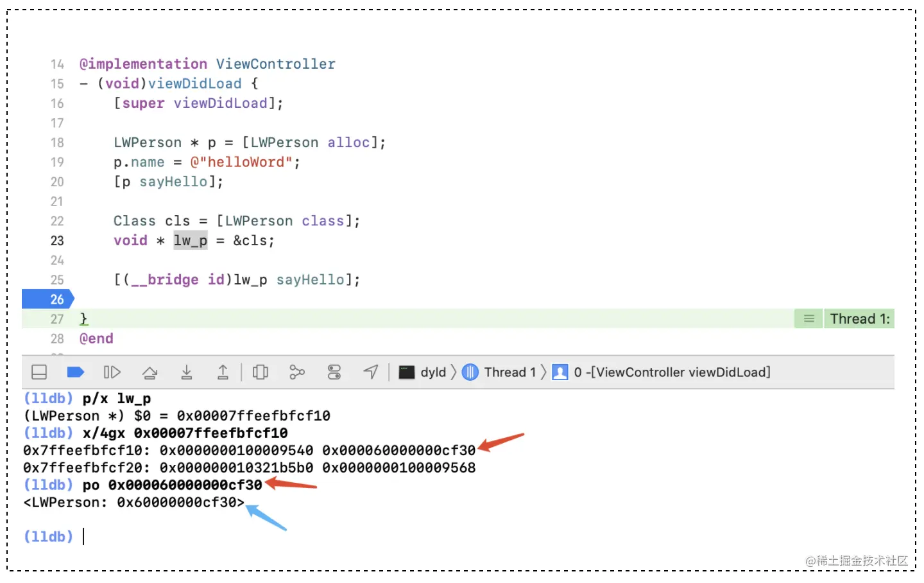Click the highlighted lw_p variable
924x583 pixels.
pyautogui.click(x=191, y=241)
